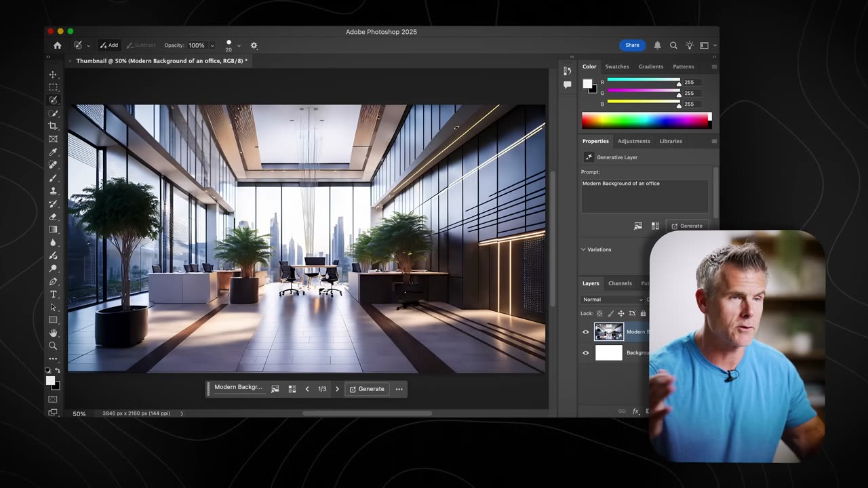
Task: Toggle Quick Mask mode
Action: [x=53, y=399]
